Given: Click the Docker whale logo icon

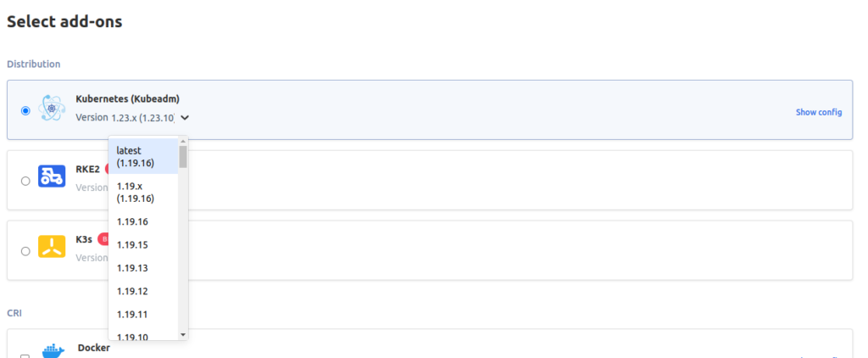Looking at the screenshot, I should point(53,351).
